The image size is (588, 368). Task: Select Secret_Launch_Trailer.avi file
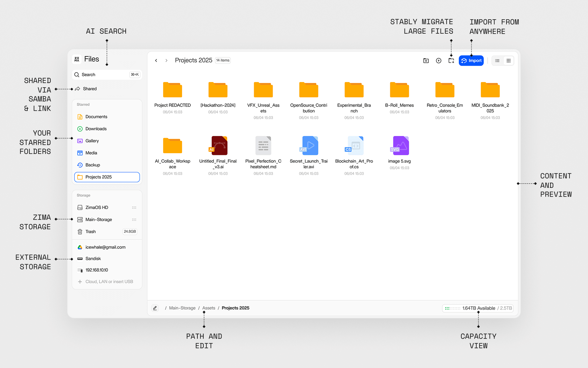click(x=309, y=156)
